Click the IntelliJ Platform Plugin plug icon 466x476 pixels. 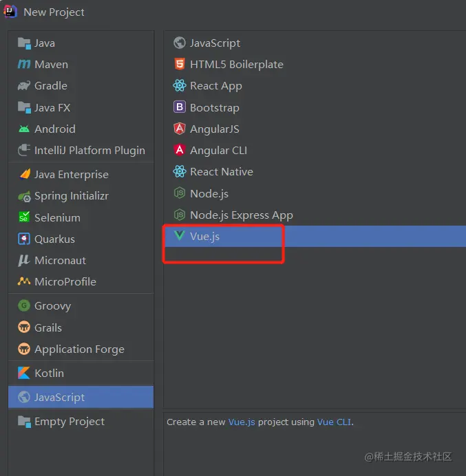pyautogui.click(x=24, y=150)
